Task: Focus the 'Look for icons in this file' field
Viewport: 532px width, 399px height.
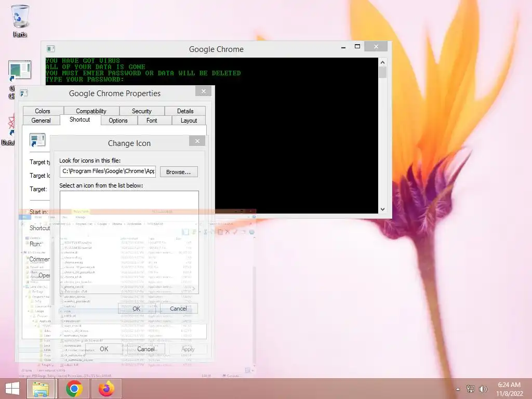Action: [108, 171]
